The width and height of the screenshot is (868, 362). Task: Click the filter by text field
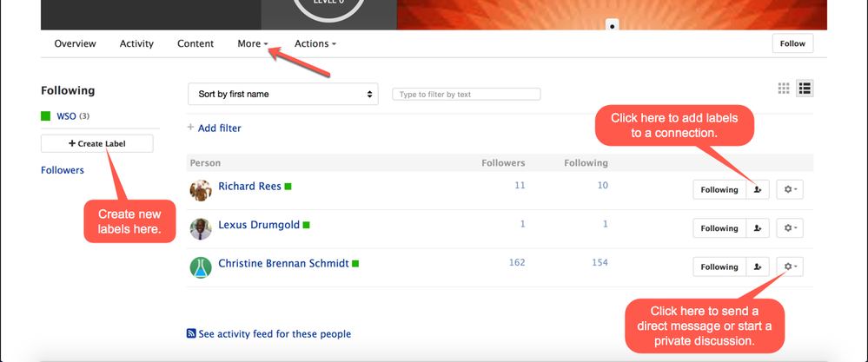coord(467,94)
